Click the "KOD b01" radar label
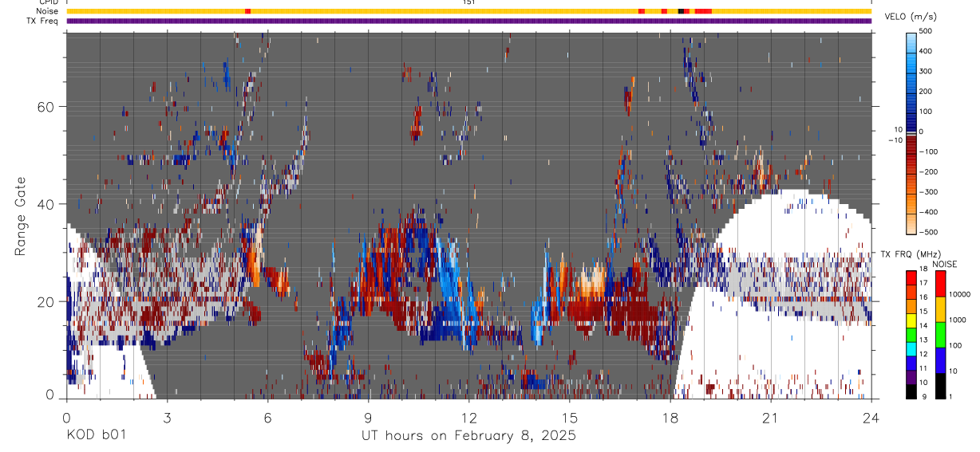 pos(96,435)
